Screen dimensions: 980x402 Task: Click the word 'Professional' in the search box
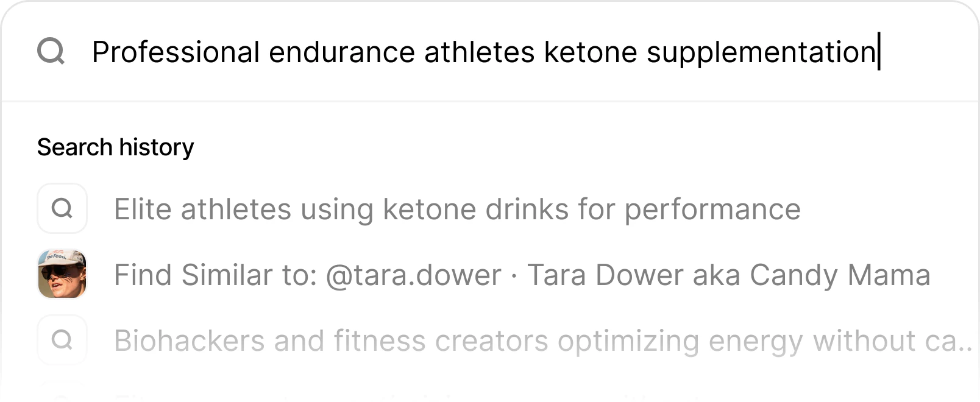click(176, 52)
